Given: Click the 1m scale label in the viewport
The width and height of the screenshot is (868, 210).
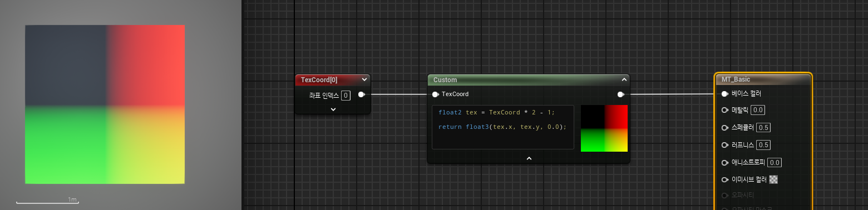Looking at the screenshot, I should (x=72, y=199).
